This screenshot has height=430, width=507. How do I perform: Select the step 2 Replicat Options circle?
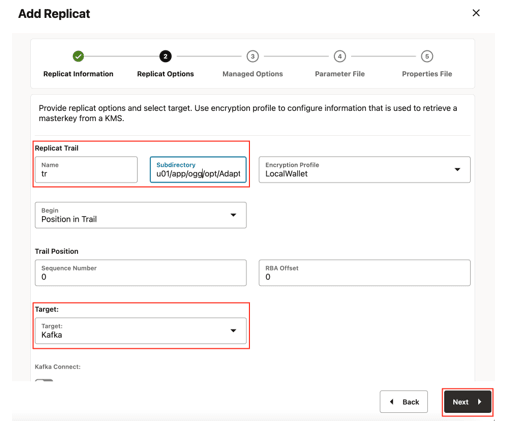(x=165, y=56)
